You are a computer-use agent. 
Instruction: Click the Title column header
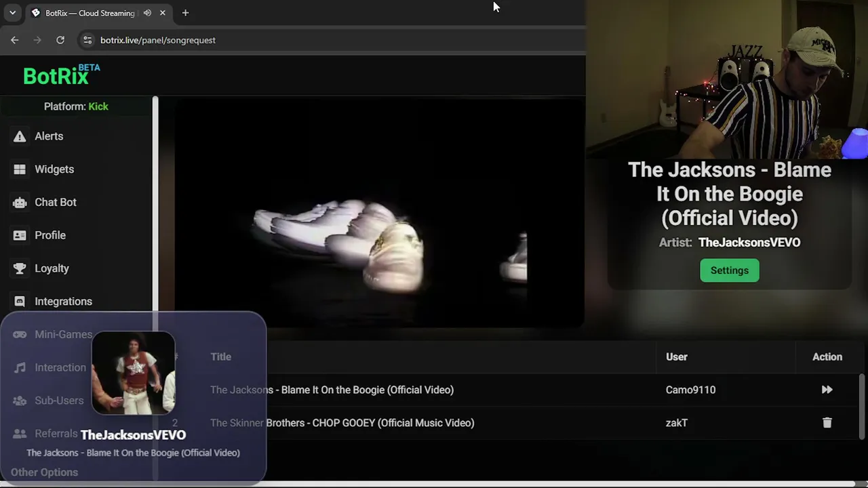tap(220, 357)
